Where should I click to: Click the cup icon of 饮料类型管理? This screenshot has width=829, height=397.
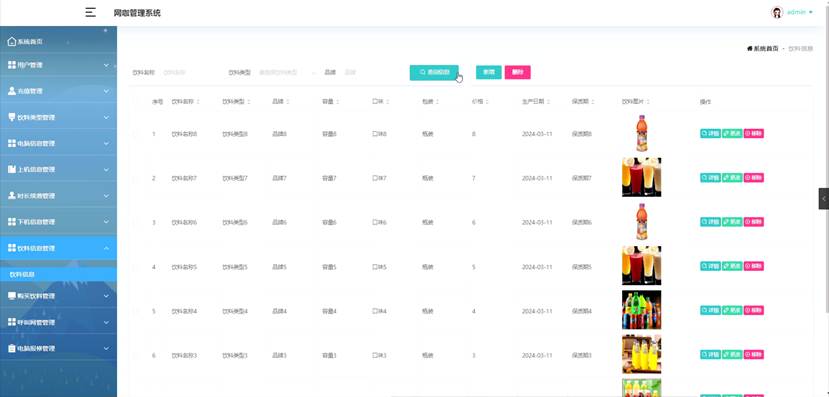(x=12, y=117)
